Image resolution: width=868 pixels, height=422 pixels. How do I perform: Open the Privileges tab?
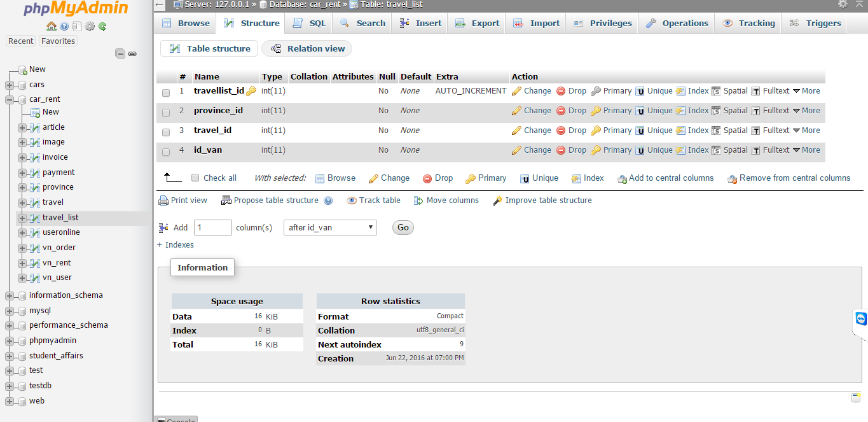pos(602,24)
